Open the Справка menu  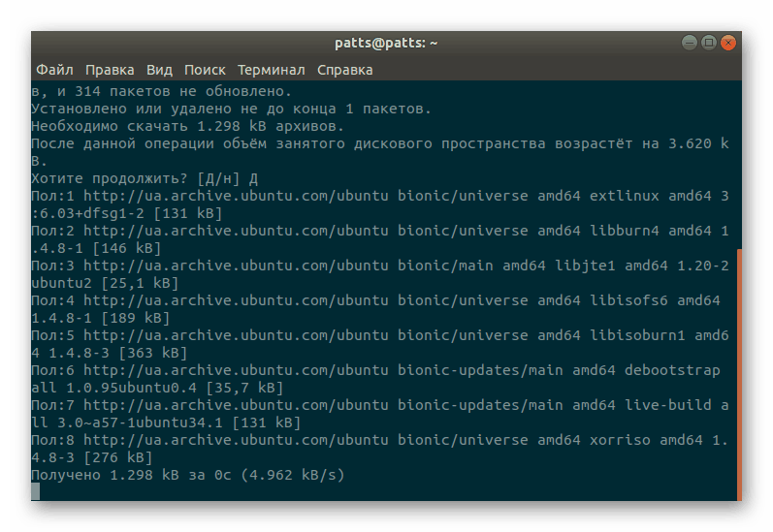coord(344,70)
